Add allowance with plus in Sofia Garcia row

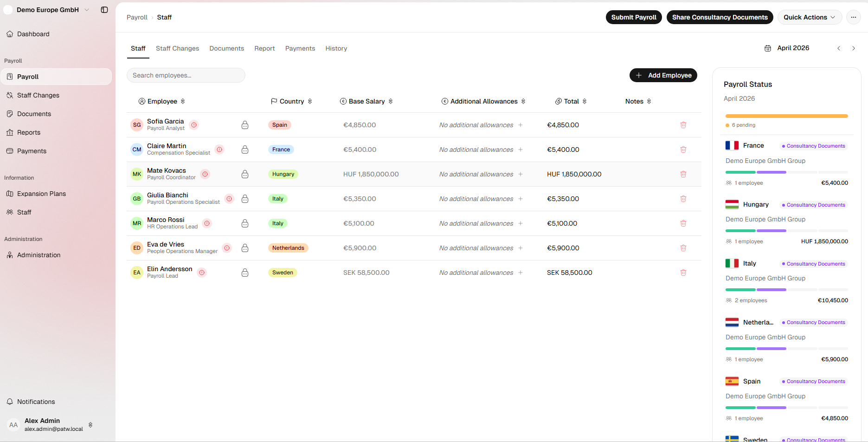521,125
